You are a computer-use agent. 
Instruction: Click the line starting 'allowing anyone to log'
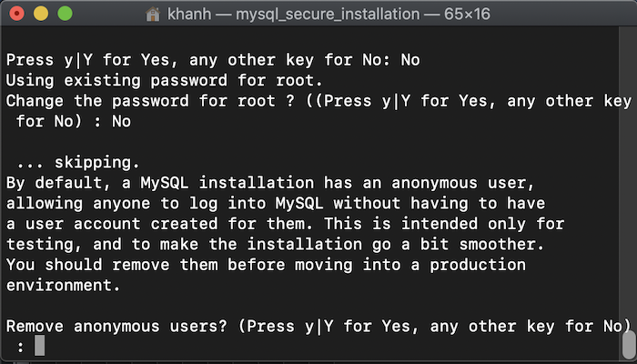[x=276, y=203]
